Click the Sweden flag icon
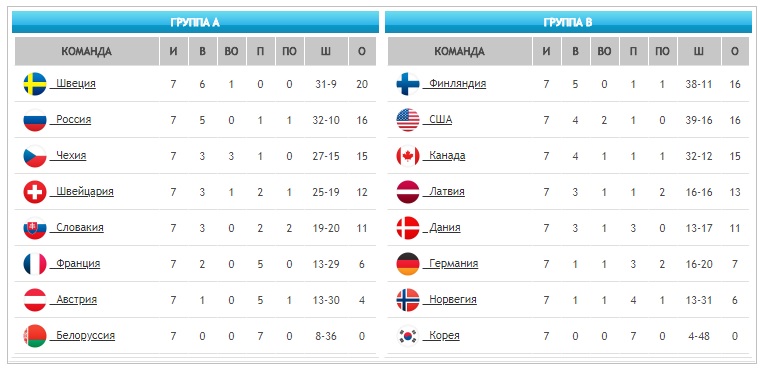Screen dimensions: 769x374 (35, 84)
